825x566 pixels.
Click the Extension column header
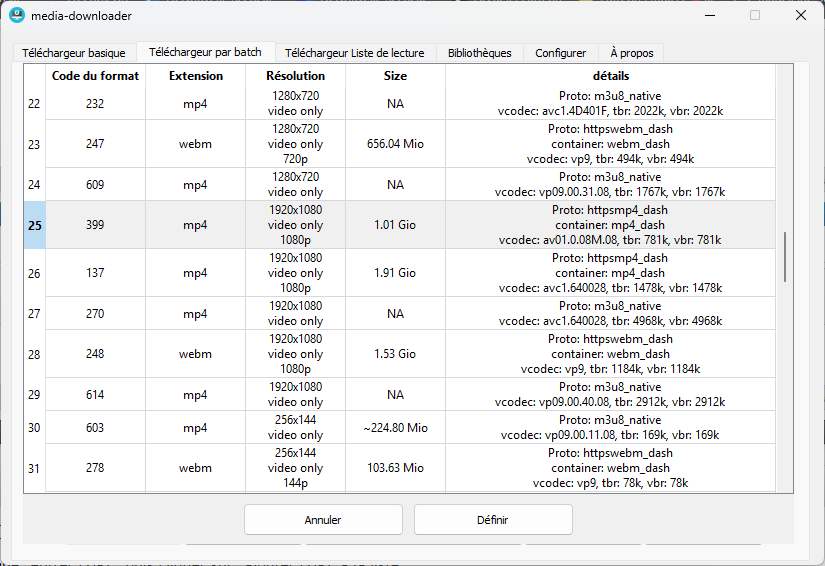[196, 76]
